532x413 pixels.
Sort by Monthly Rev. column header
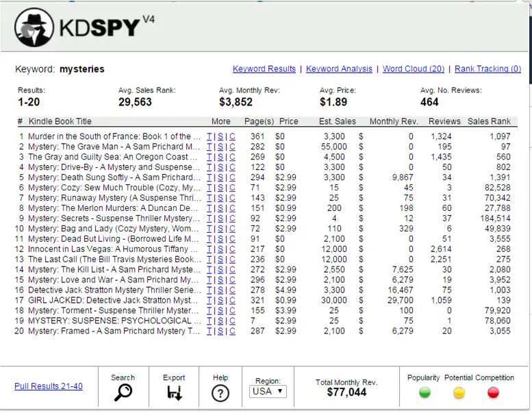tap(394, 121)
